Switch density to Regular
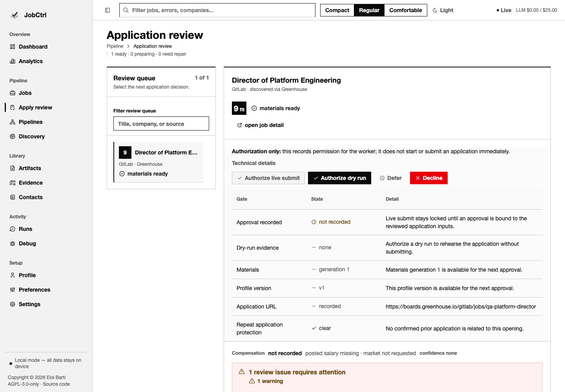565x392 pixels. (369, 10)
